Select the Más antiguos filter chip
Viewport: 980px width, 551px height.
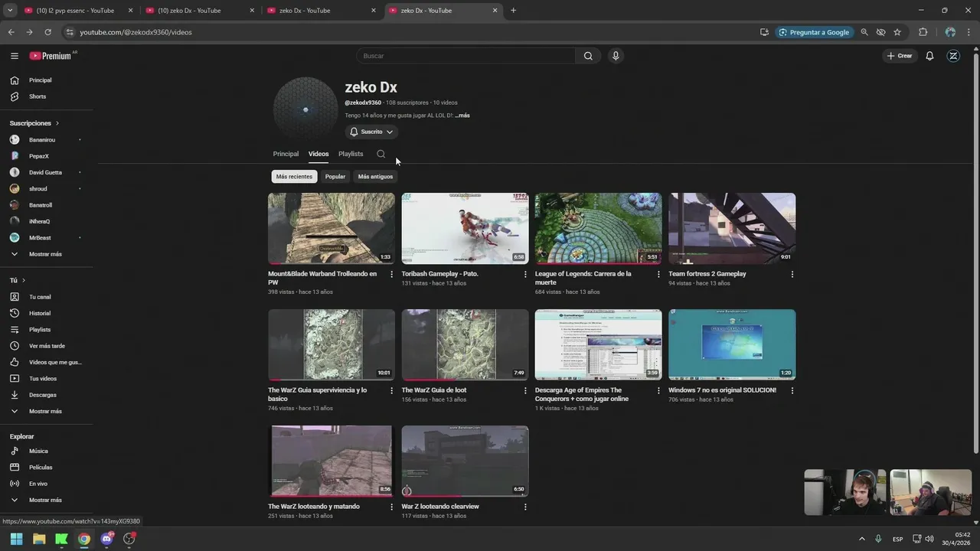pyautogui.click(x=375, y=177)
